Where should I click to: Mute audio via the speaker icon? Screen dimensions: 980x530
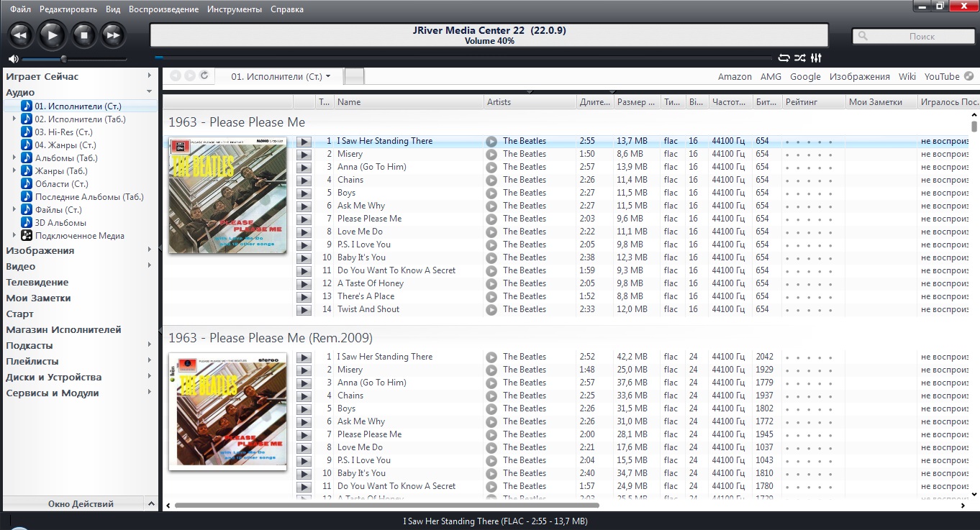pyautogui.click(x=13, y=59)
